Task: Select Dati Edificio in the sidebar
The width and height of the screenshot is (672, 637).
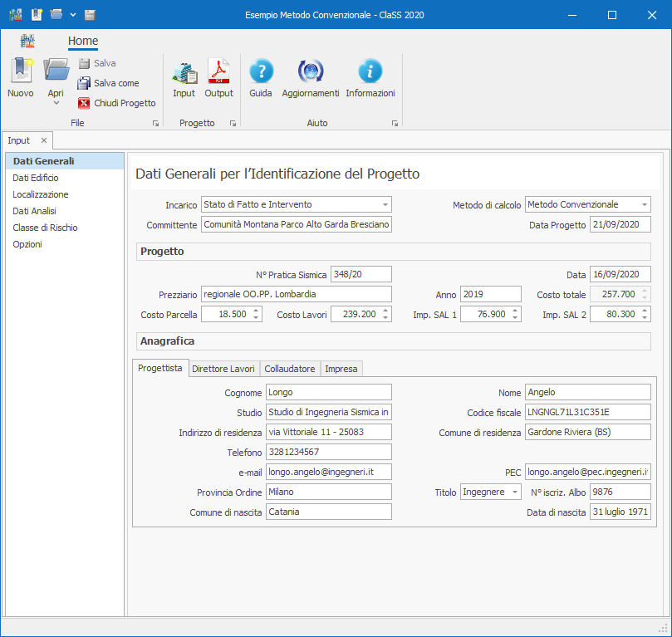Action: [x=36, y=178]
